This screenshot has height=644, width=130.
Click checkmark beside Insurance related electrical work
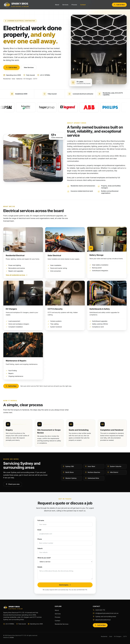(68, 191)
